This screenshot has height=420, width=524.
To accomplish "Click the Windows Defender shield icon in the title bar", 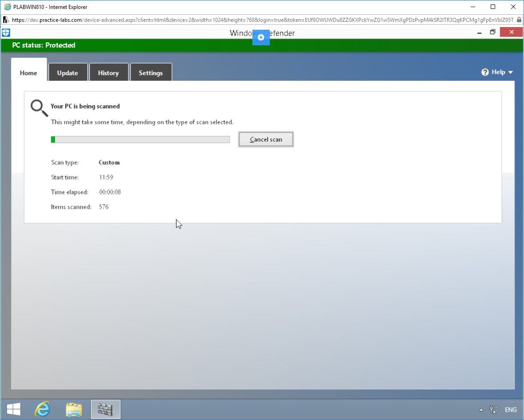I will (x=6, y=32).
